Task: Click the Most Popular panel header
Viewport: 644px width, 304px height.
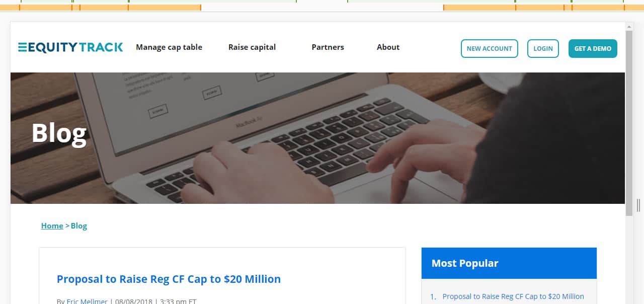Action: click(509, 263)
